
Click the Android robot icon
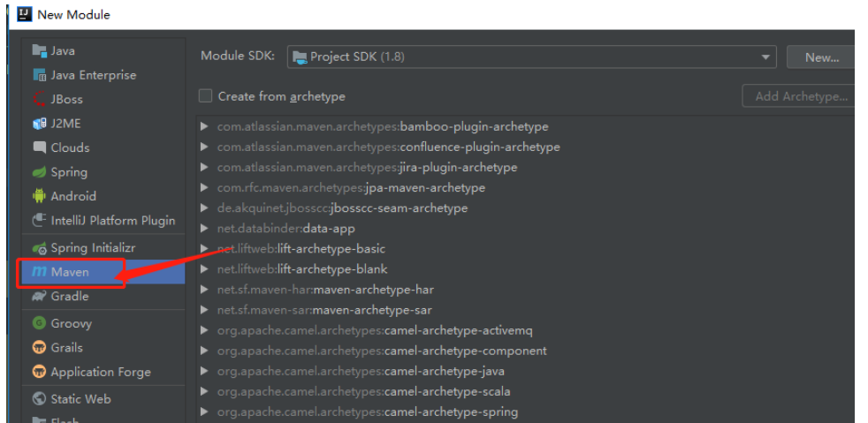pos(39,196)
